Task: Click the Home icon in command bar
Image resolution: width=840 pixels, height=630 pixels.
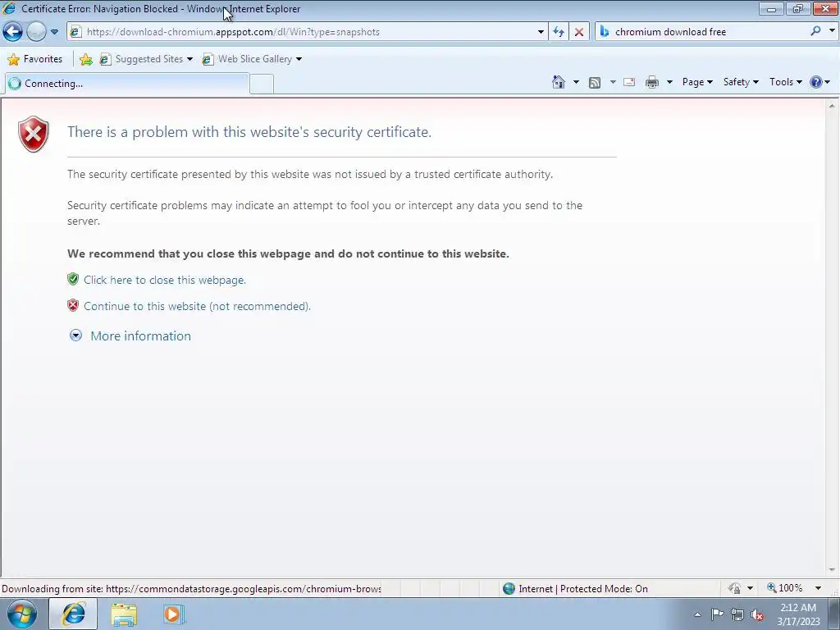Action: [x=558, y=82]
